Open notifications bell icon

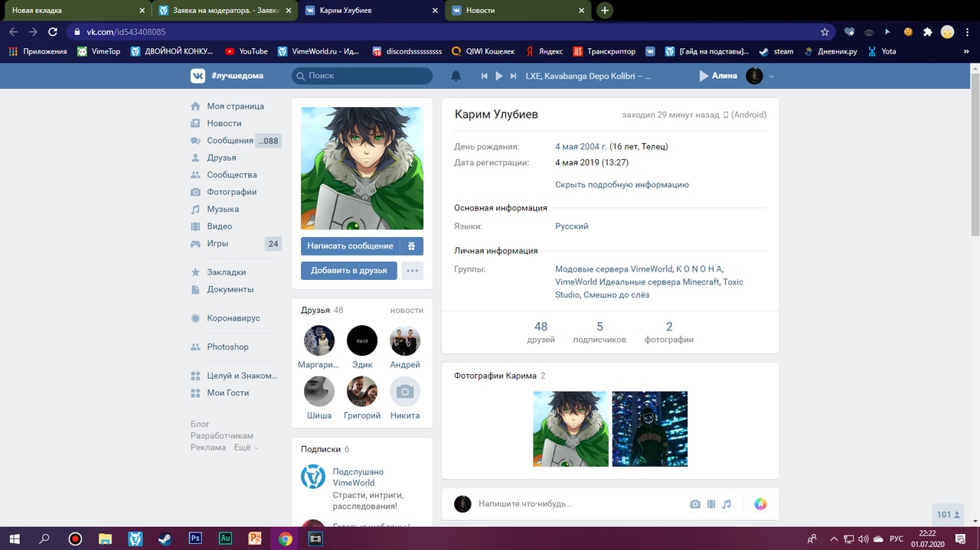click(x=456, y=76)
